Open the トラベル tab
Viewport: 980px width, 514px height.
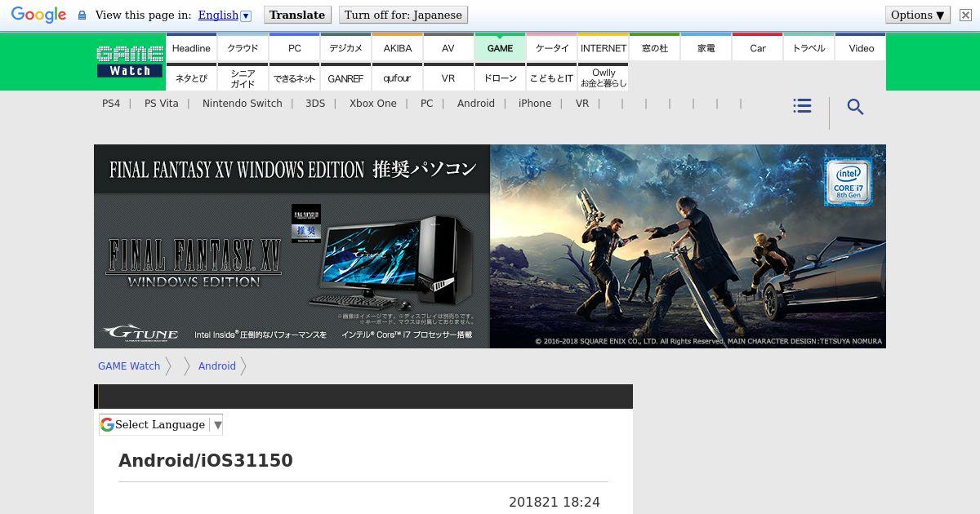point(808,48)
